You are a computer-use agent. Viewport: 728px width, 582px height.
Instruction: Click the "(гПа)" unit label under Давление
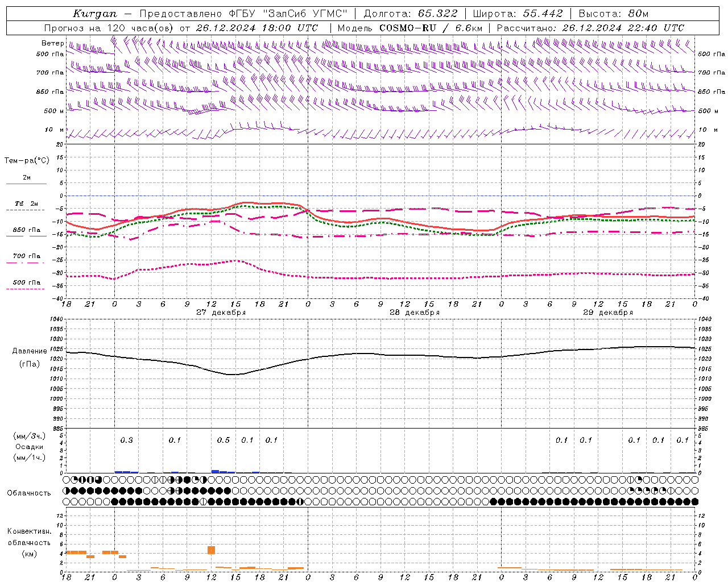[x=30, y=364]
